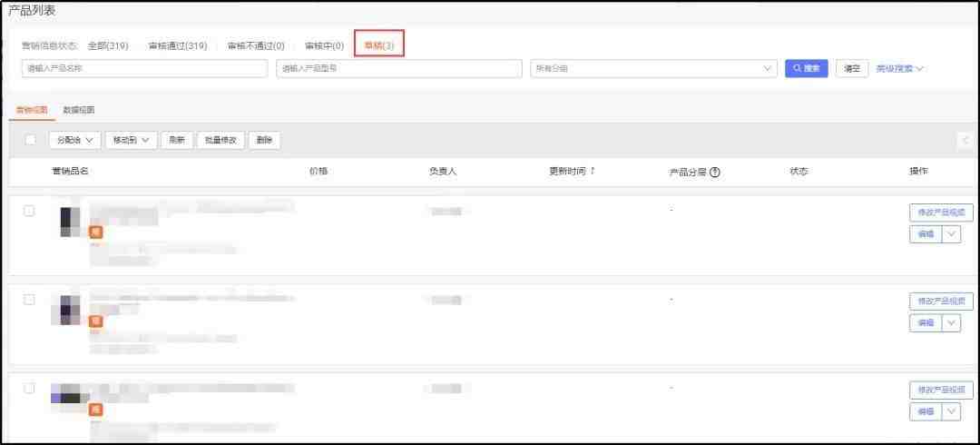Click the orange badge in the third product row
This screenshot has height=445, width=980.
pos(95,410)
